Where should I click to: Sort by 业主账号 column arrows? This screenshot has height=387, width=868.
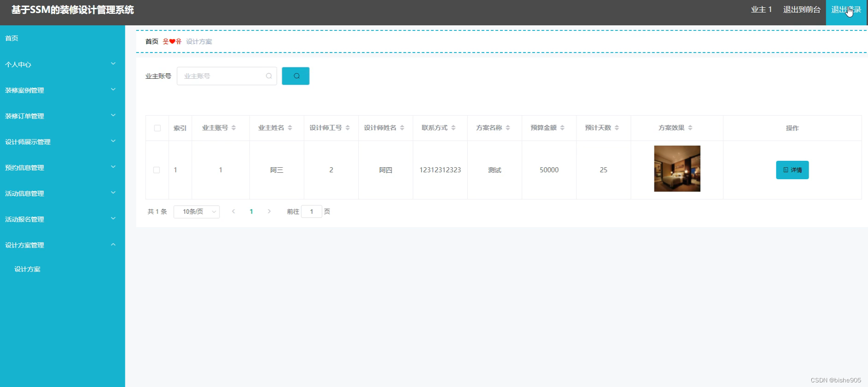(x=234, y=128)
